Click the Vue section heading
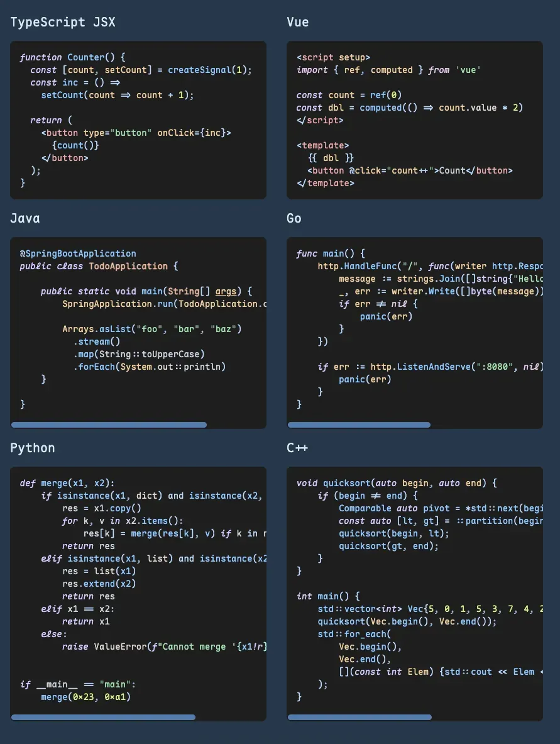 (x=297, y=22)
